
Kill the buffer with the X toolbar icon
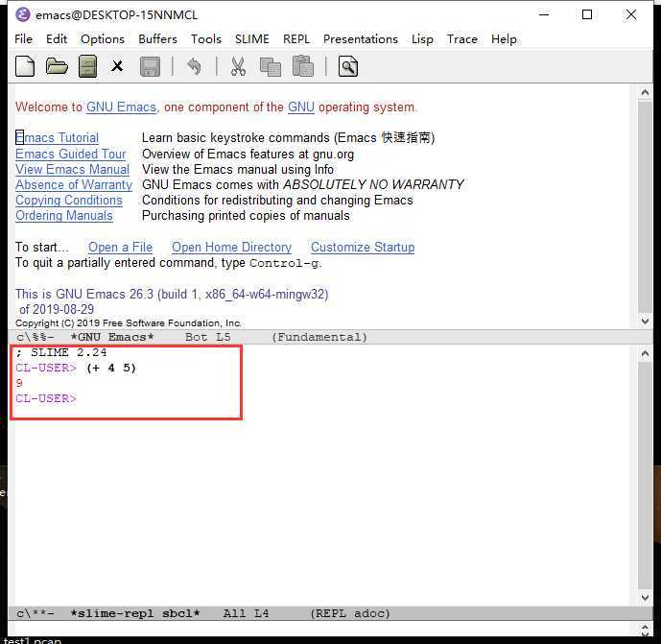(117, 66)
